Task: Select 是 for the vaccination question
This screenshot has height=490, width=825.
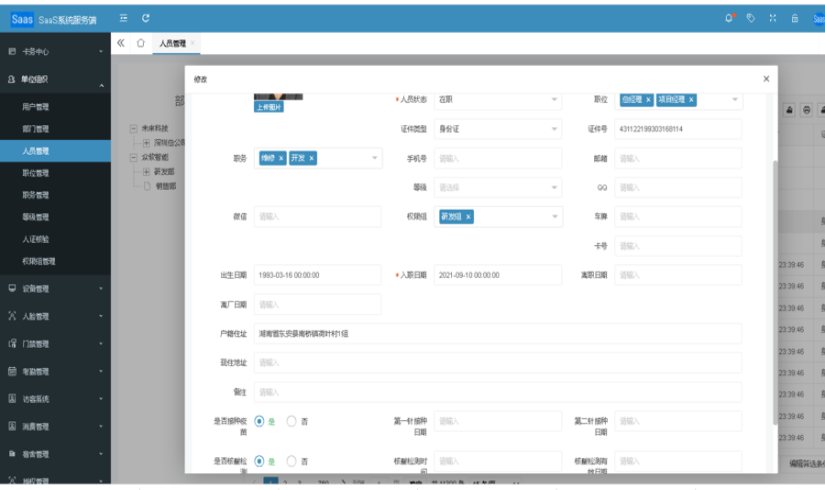Action: [260, 421]
